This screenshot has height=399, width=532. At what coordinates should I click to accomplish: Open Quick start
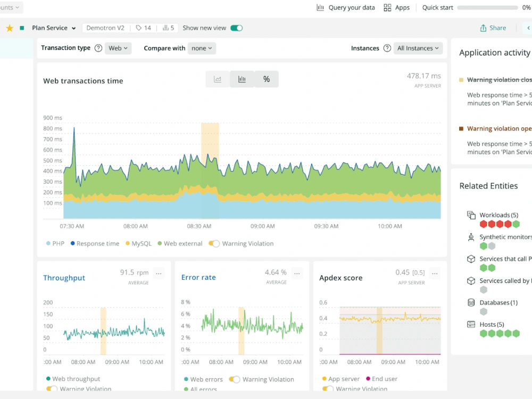438,7
